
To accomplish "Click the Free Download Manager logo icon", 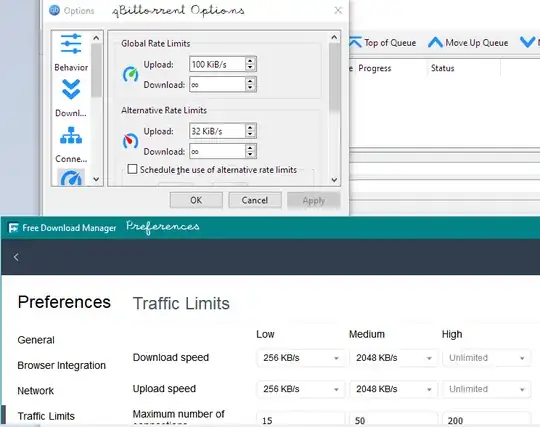I will point(13,228).
